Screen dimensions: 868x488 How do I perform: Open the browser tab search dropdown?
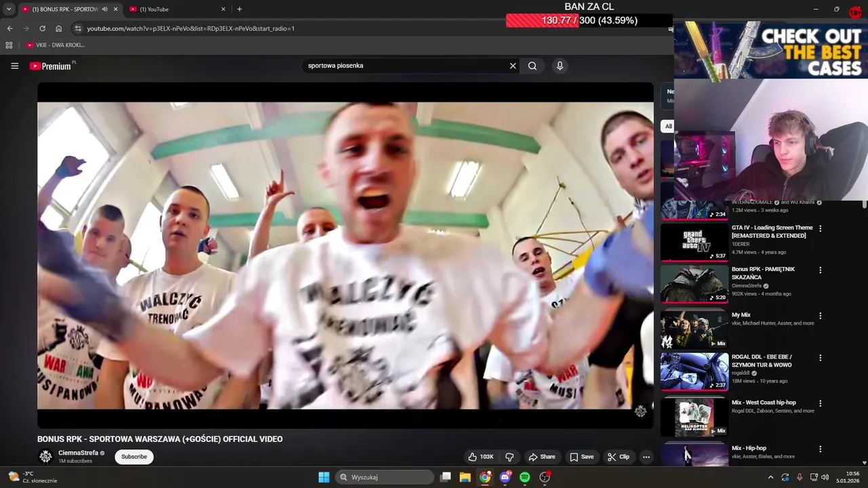9,9
